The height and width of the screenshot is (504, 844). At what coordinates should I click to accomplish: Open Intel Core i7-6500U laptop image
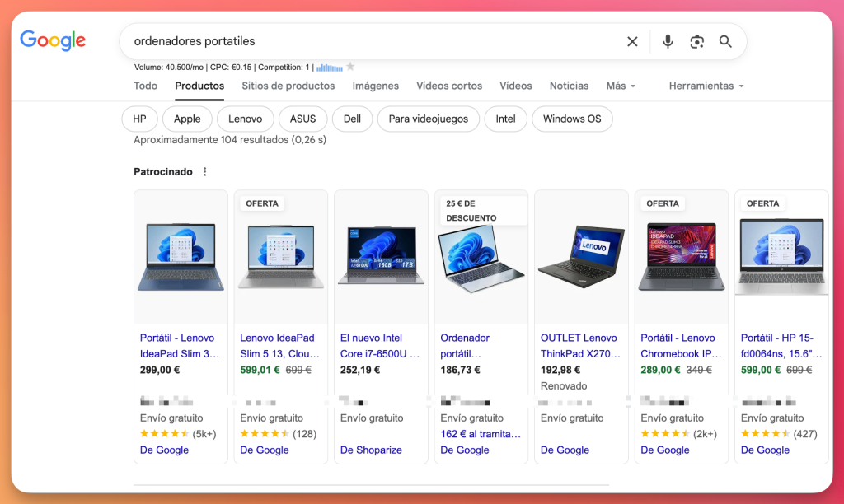point(381,255)
